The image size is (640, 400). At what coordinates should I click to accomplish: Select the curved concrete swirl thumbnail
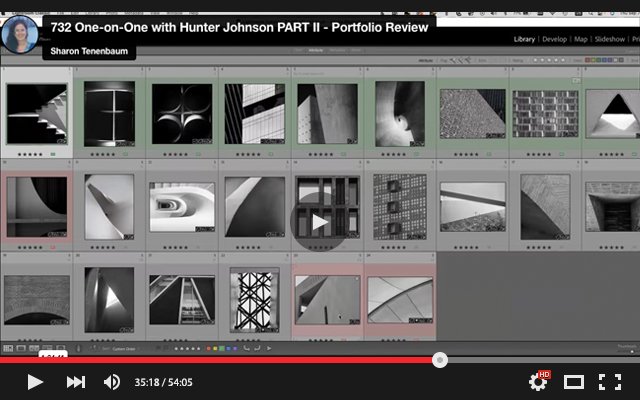[400, 114]
